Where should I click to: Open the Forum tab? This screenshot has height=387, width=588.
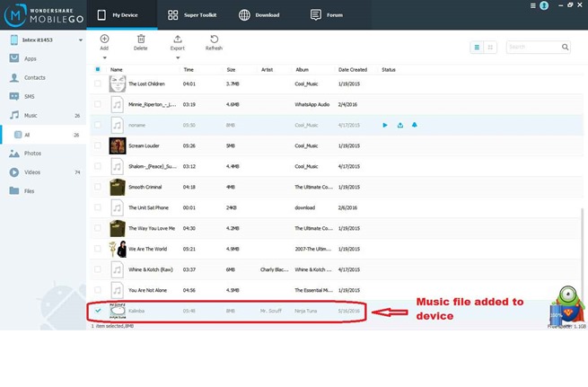click(327, 15)
